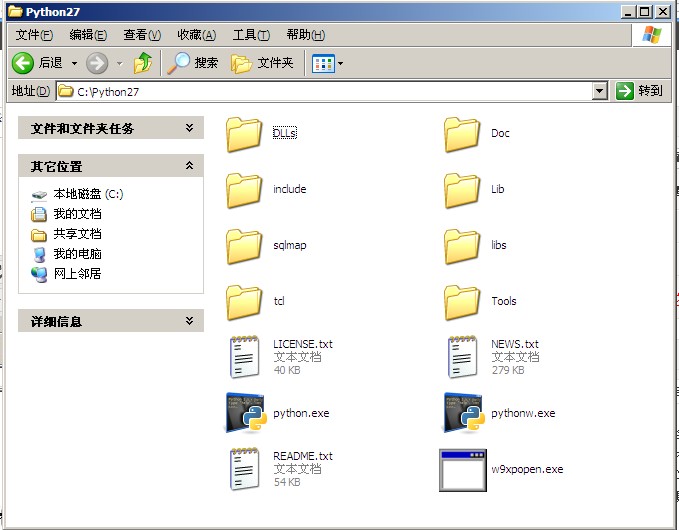The width and height of the screenshot is (679, 530).
Task: Click the LICENSE.txt file name
Action: 303,344
